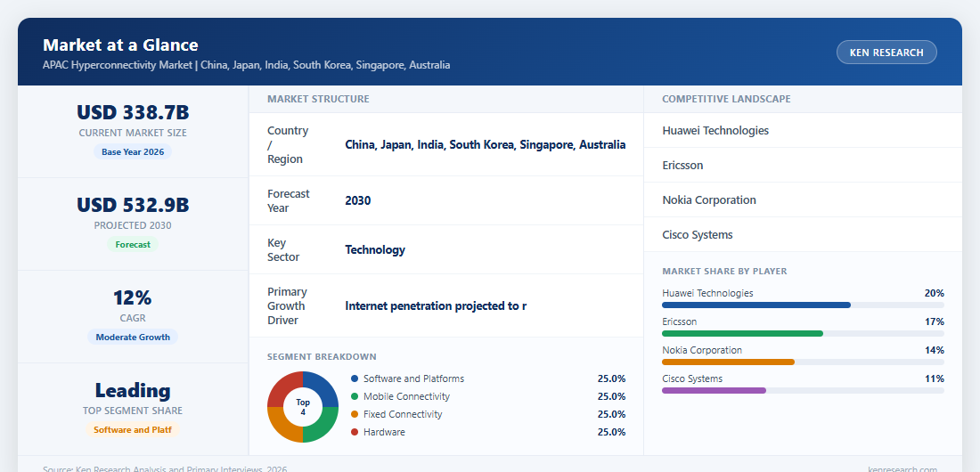Click the red Hardware legend dot

click(355, 432)
